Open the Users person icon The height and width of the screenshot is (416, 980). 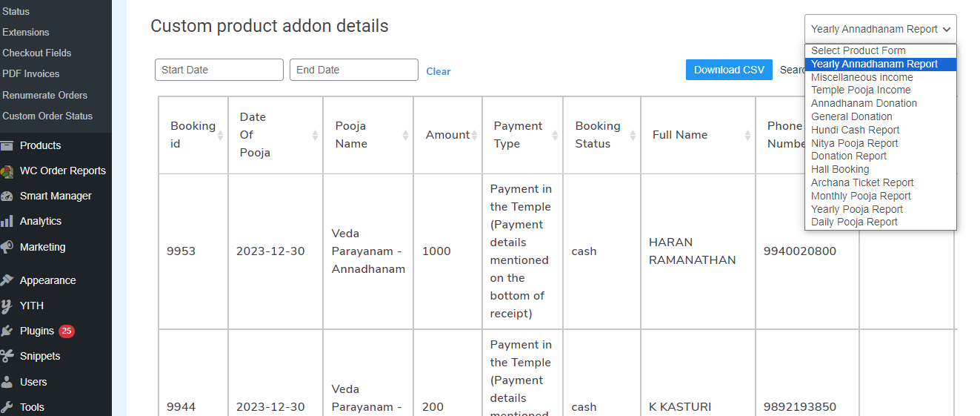click(7, 382)
